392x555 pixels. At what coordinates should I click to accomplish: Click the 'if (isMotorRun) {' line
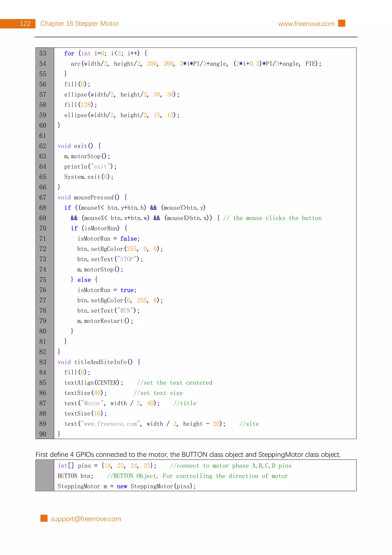pos(99,228)
